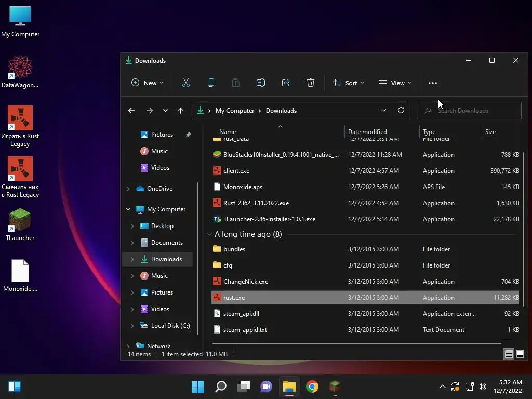Image resolution: width=532 pixels, height=399 pixels.
Task: Expand OneDrive in navigation pane
Action: (128, 189)
